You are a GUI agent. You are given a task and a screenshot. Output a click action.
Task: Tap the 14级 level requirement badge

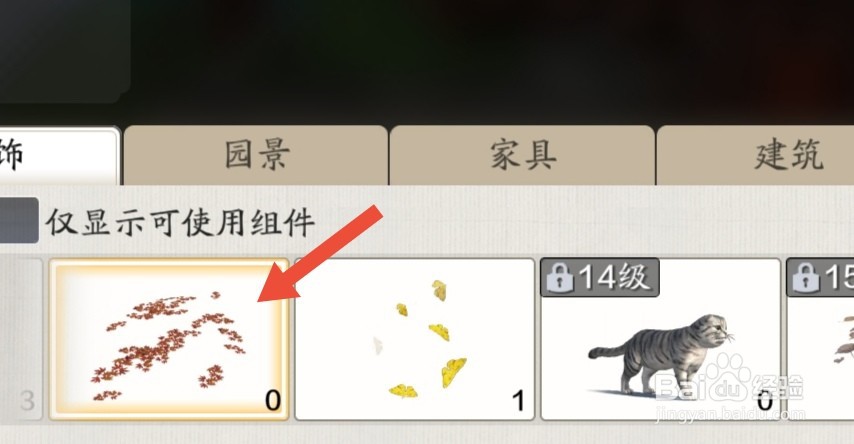tap(600, 277)
